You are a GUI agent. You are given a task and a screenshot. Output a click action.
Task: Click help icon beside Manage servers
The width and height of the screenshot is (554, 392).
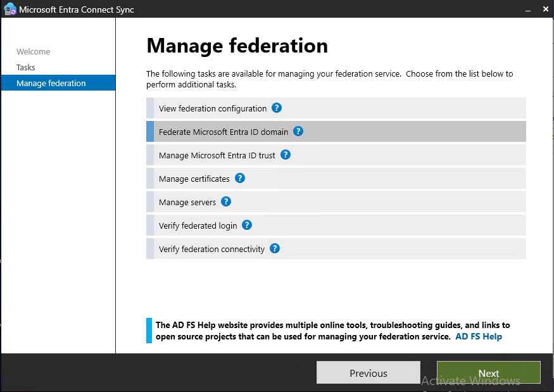(226, 202)
